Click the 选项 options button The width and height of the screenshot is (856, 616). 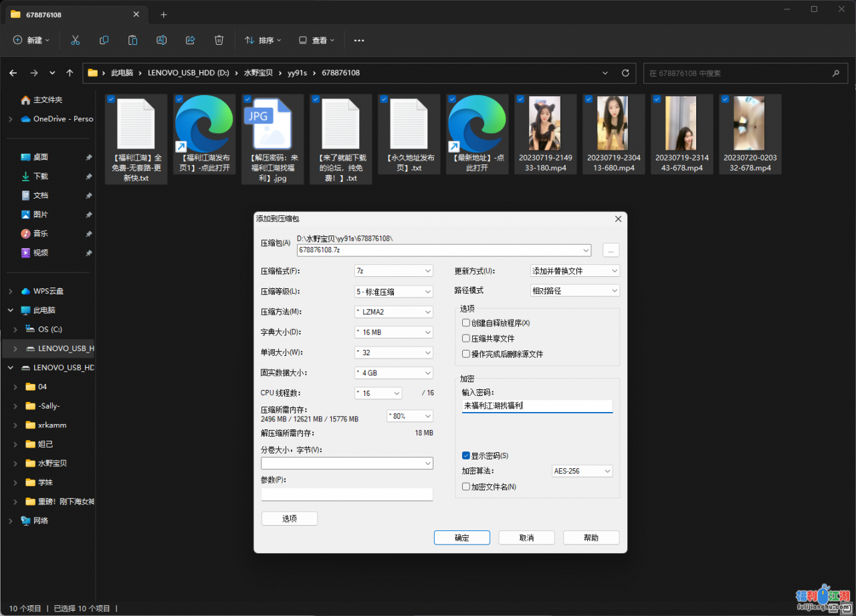click(x=290, y=518)
